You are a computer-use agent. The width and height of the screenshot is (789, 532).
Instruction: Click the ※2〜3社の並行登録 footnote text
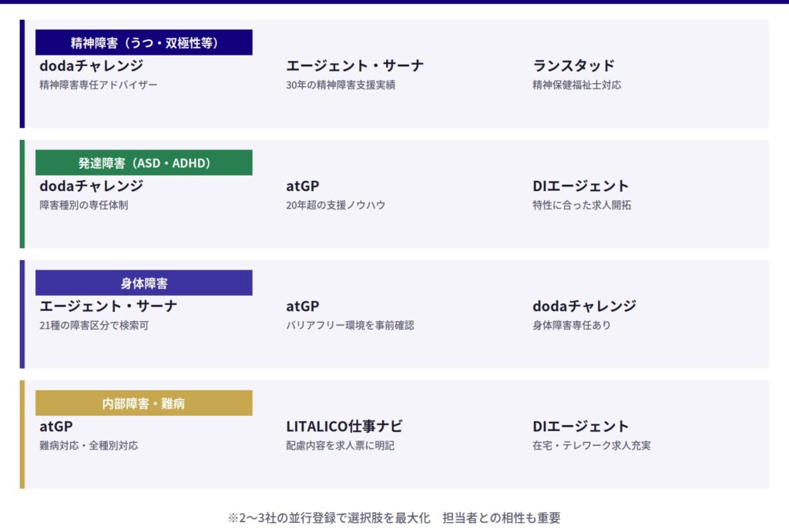(394, 517)
